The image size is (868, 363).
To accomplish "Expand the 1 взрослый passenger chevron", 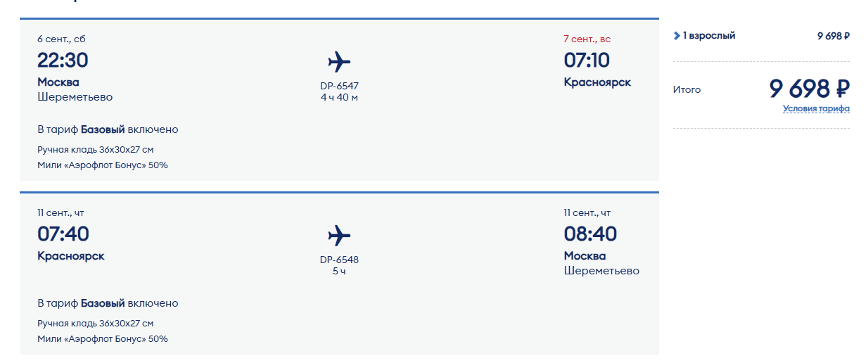I will point(677,36).
